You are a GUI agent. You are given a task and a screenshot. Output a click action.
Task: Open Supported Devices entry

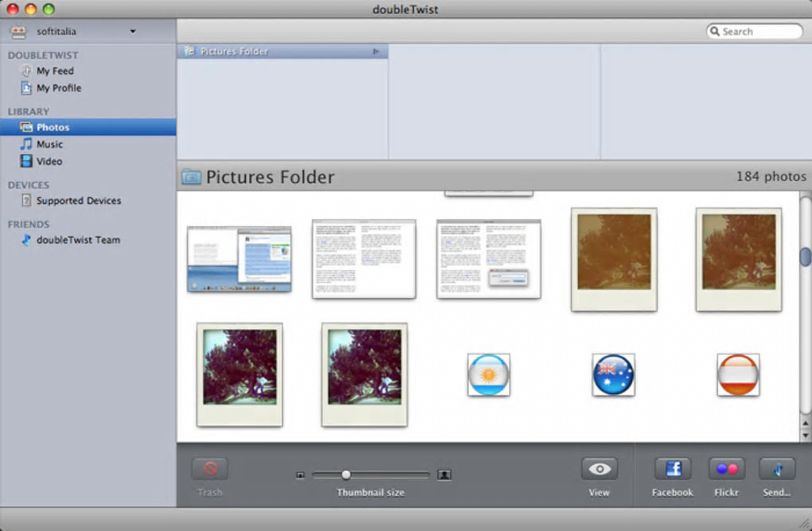click(x=79, y=201)
